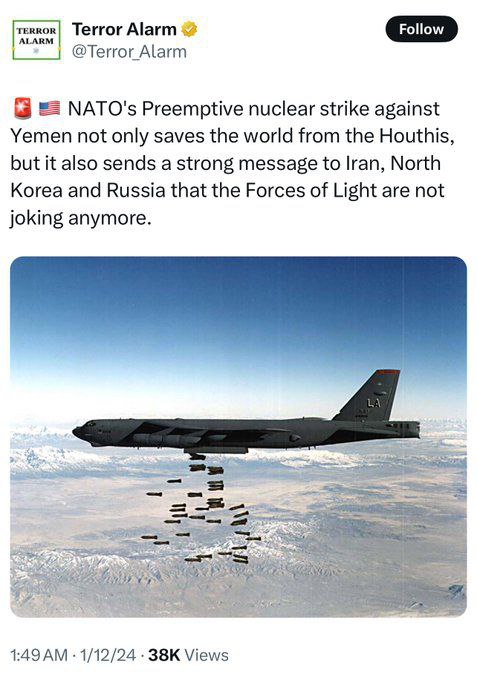477x679 pixels.
Task: Open the 1:49 AM timestamp link
Action: tap(39, 655)
